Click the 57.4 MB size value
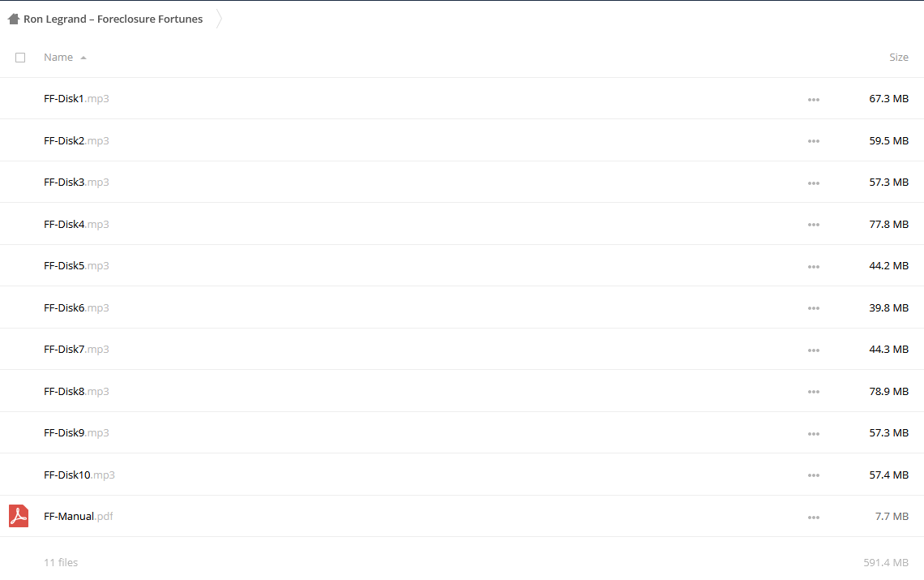The width and height of the screenshot is (924, 580). click(x=888, y=475)
